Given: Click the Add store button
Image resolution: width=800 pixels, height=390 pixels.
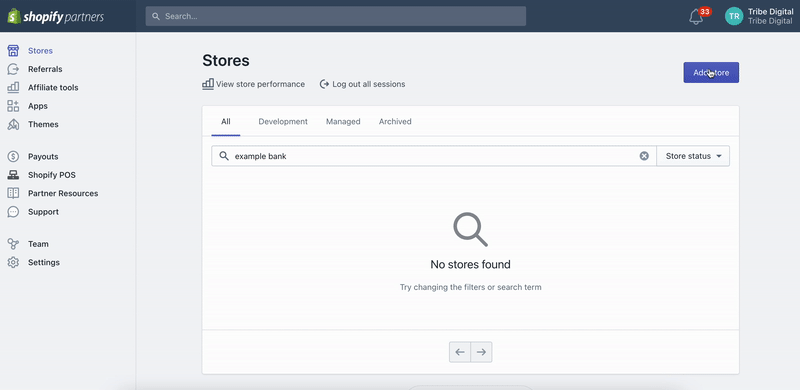Looking at the screenshot, I should [x=711, y=72].
